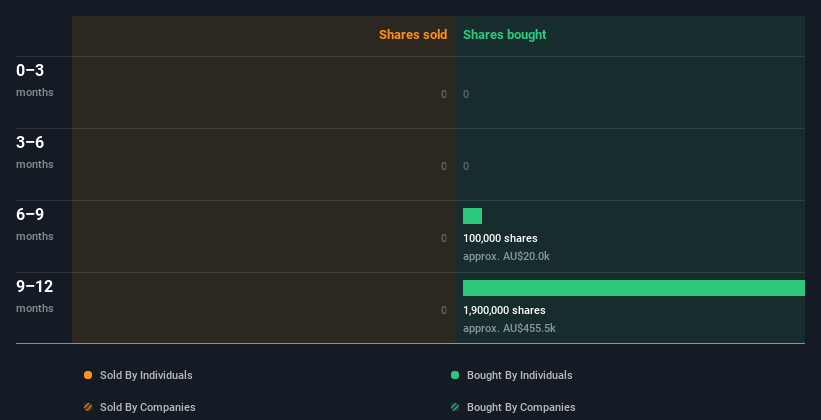Select the 9–12 months long green bar

pos(634,288)
